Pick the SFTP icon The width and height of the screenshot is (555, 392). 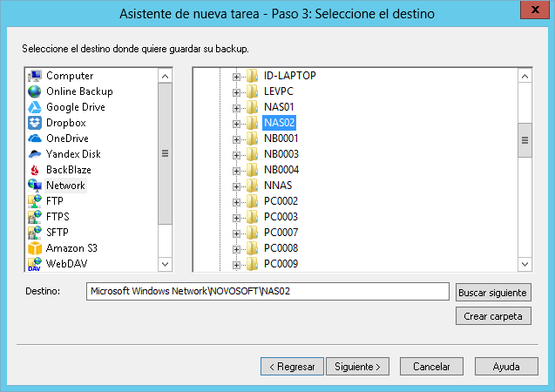[x=35, y=233]
